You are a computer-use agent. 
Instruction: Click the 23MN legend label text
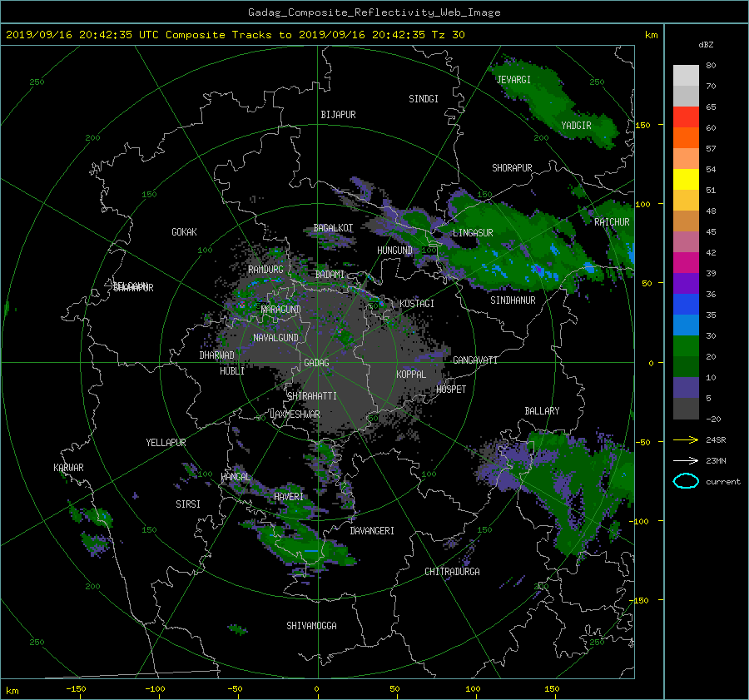(x=716, y=460)
